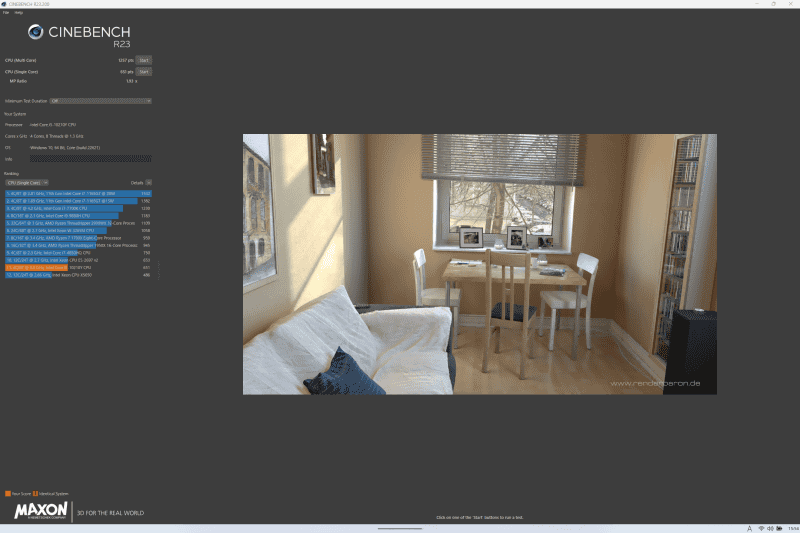800x533 pixels.
Task: Open the File menu
Action: point(6,13)
